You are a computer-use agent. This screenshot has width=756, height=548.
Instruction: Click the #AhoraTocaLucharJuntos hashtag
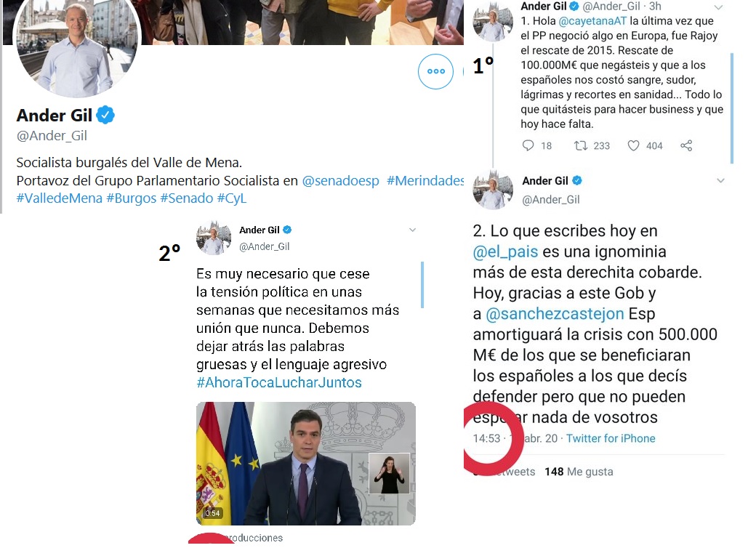278,383
